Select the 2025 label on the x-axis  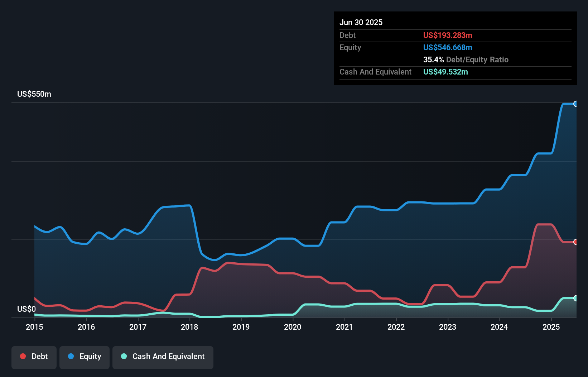[551, 327]
